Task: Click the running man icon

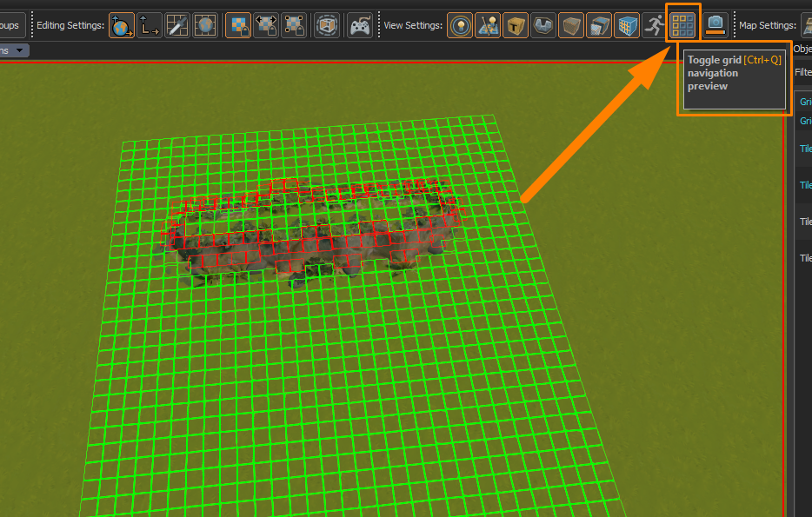Action: click(x=654, y=26)
